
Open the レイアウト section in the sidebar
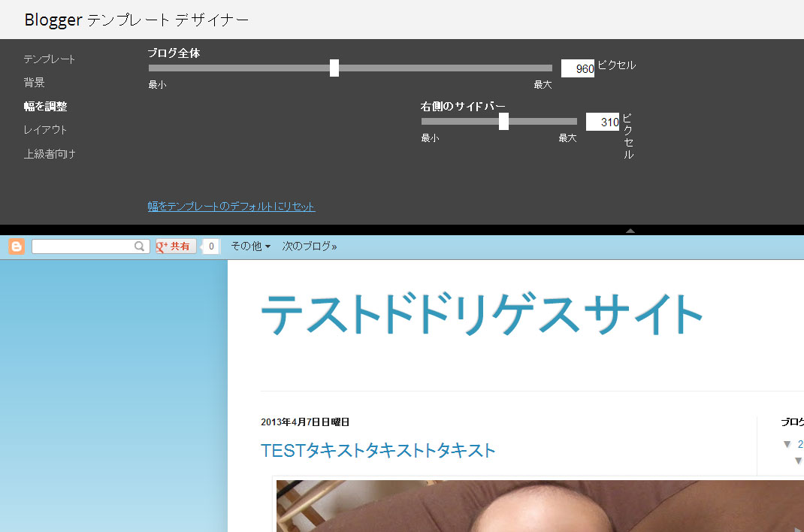click(x=45, y=130)
